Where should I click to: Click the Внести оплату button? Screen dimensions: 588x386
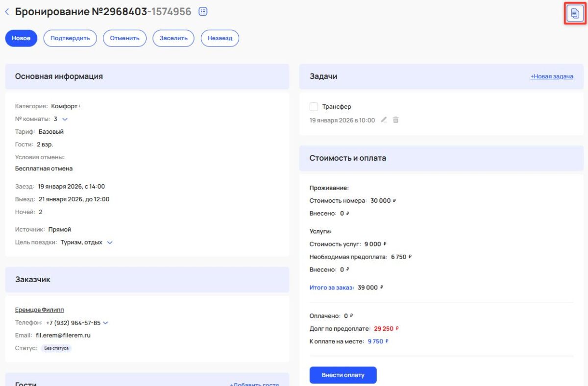pyautogui.click(x=343, y=375)
